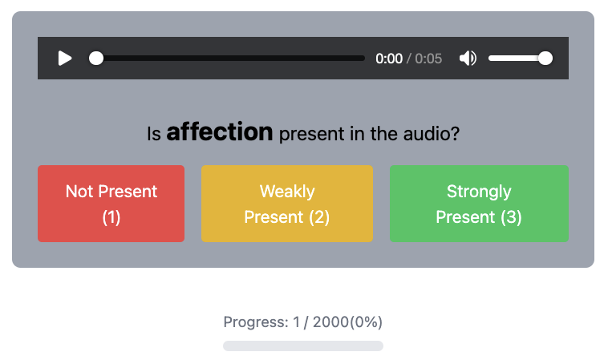Seek to the middle of the audio track
608x364 pixels.
(x=230, y=59)
